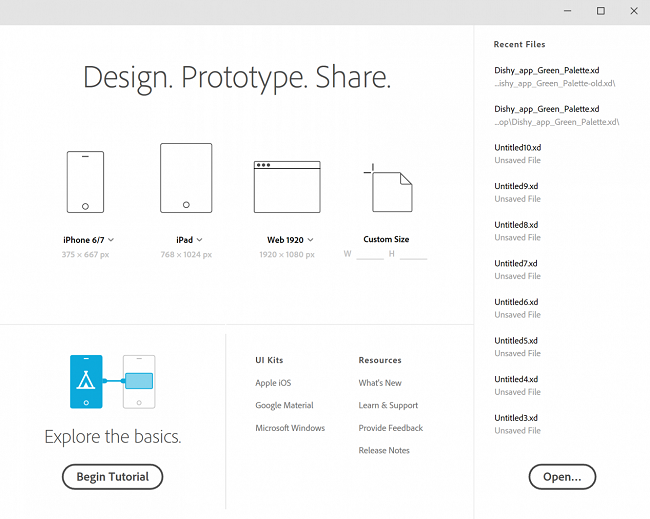Expand the Web 1920 size dropdown arrow
Screen dimensions: 650x519
pos(310,240)
